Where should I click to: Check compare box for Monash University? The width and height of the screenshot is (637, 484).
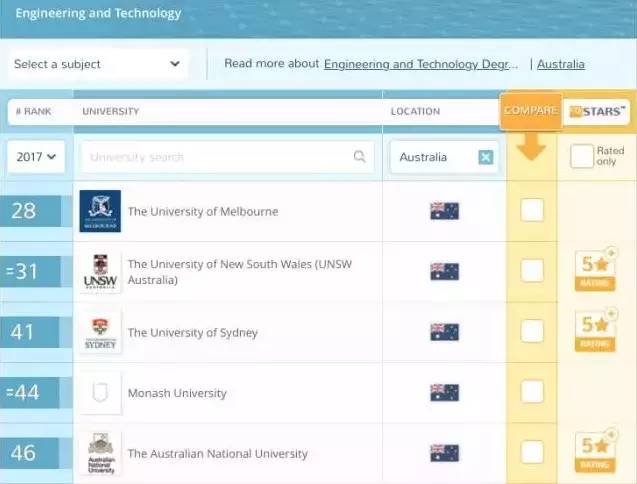coord(532,391)
